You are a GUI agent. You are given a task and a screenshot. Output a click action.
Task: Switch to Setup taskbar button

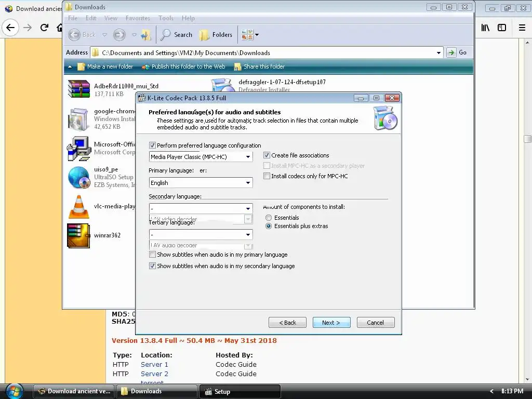pyautogui.click(x=240, y=391)
